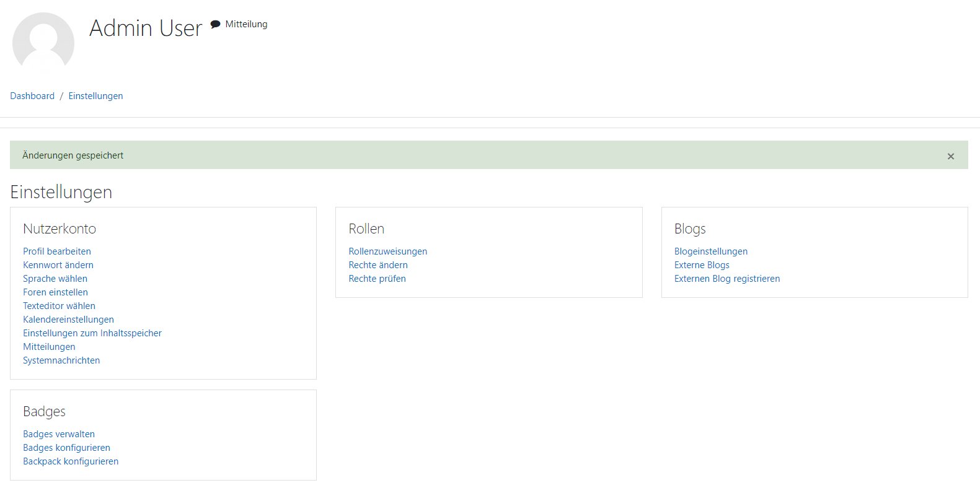The height and width of the screenshot is (488, 980).
Task: Open Rechte prüfen
Action: point(377,279)
